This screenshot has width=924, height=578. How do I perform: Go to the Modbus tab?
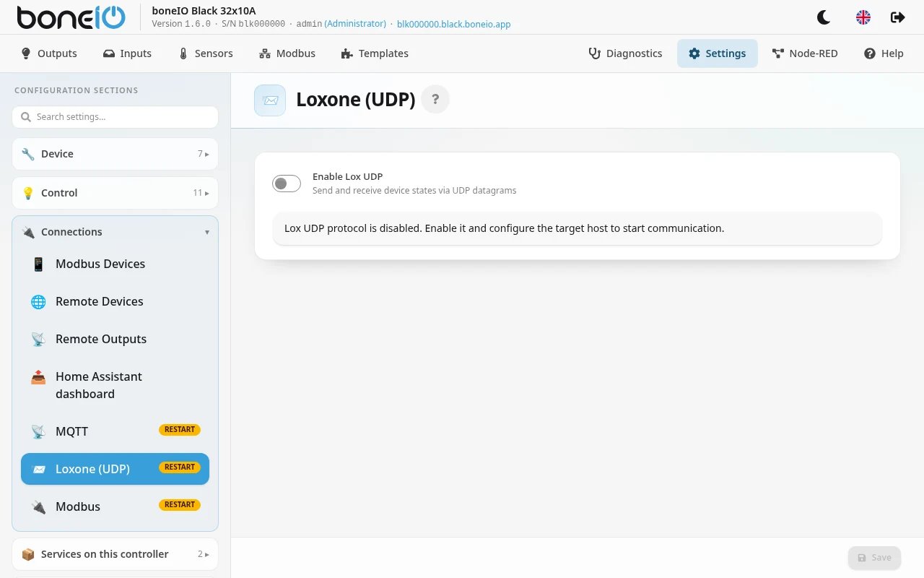point(287,53)
